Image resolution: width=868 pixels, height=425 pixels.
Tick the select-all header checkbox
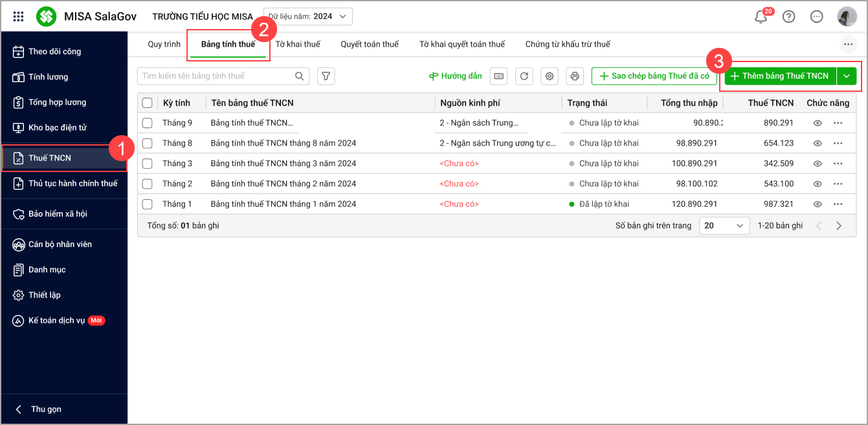[x=147, y=103]
